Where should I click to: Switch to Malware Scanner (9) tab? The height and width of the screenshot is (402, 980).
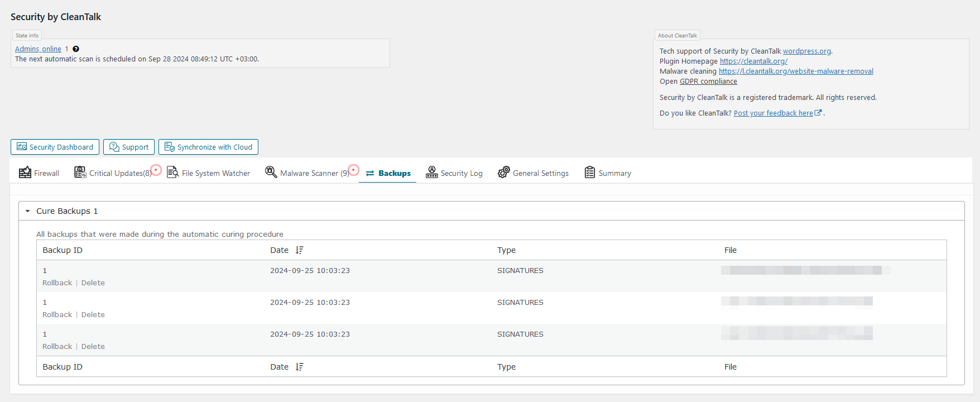click(x=308, y=173)
